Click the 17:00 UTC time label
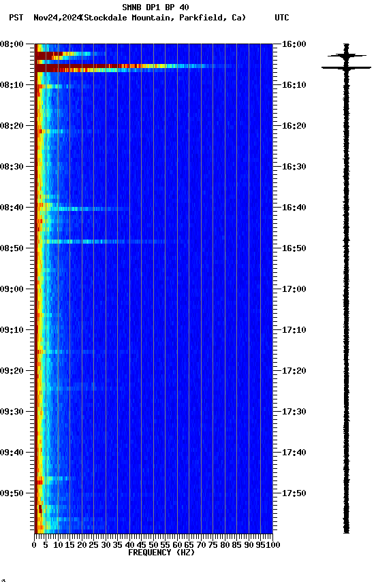Image resolution: width=376 pixels, height=588 pixels. (294, 289)
